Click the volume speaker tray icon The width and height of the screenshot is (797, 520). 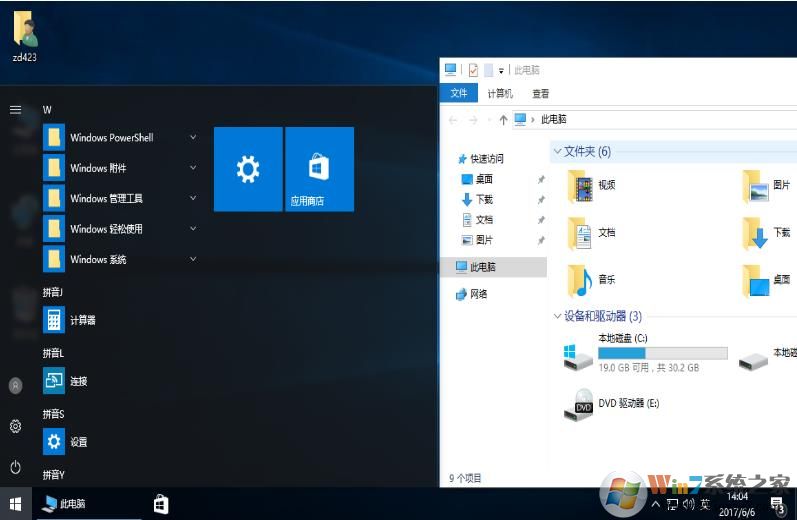pyautogui.click(x=689, y=504)
